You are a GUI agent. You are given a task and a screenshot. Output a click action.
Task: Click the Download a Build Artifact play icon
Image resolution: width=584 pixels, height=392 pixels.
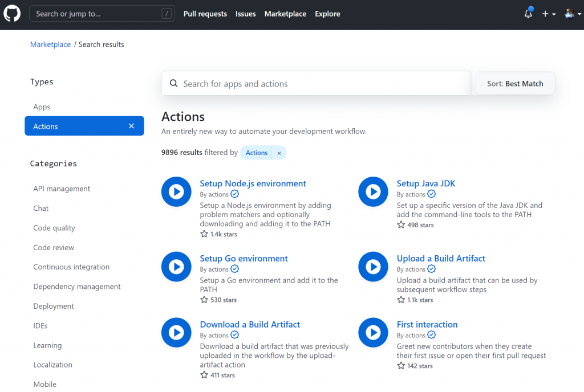pos(176,333)
